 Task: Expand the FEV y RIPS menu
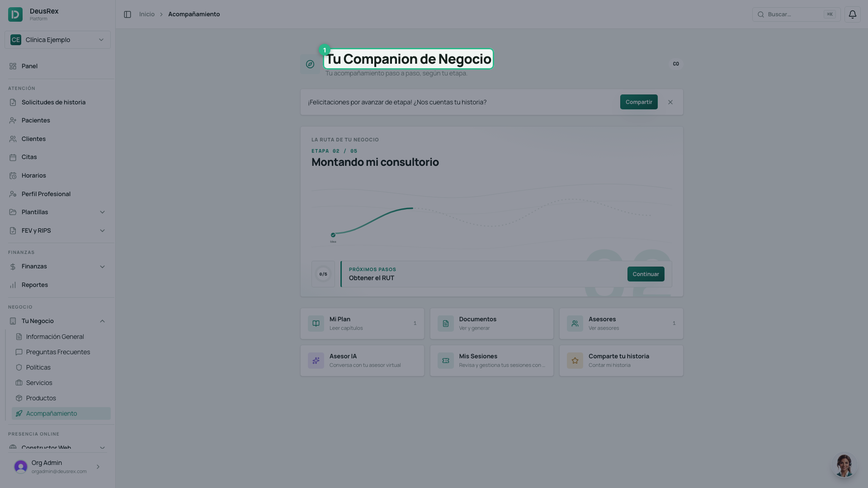[57, 231]
